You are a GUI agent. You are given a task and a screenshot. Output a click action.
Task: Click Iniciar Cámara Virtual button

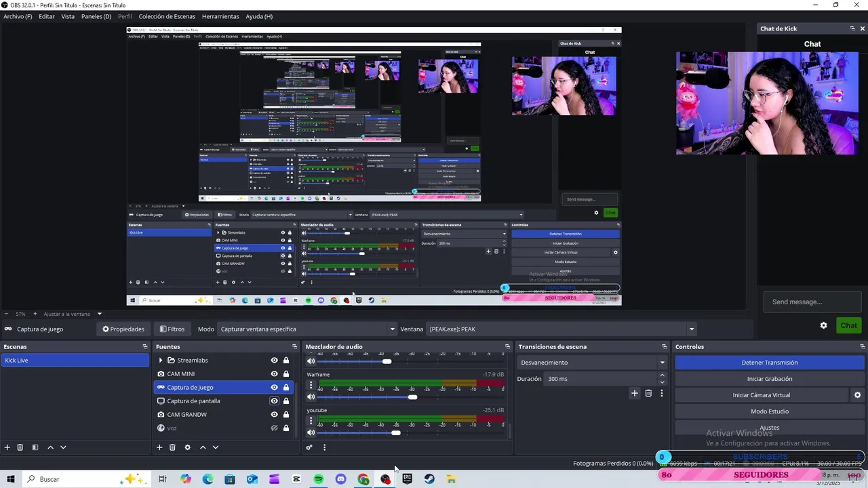pos(762,395)
